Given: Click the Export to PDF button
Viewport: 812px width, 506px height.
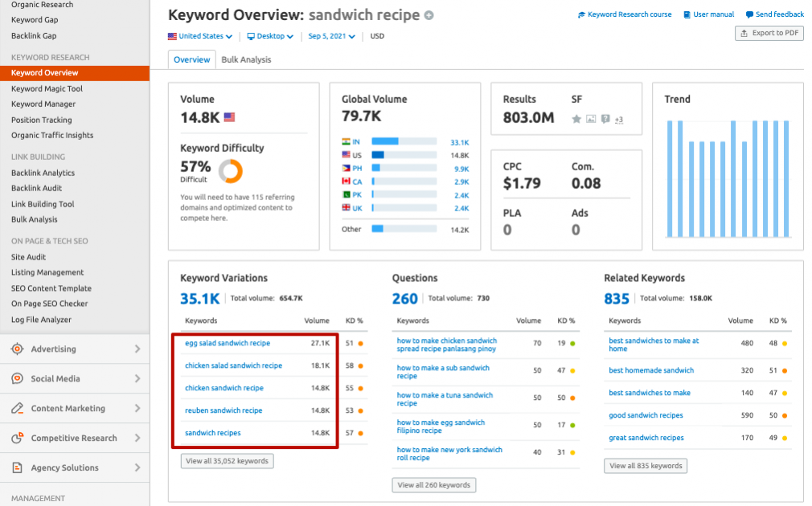Looking at the screenshot, I should tap(769, 33).
